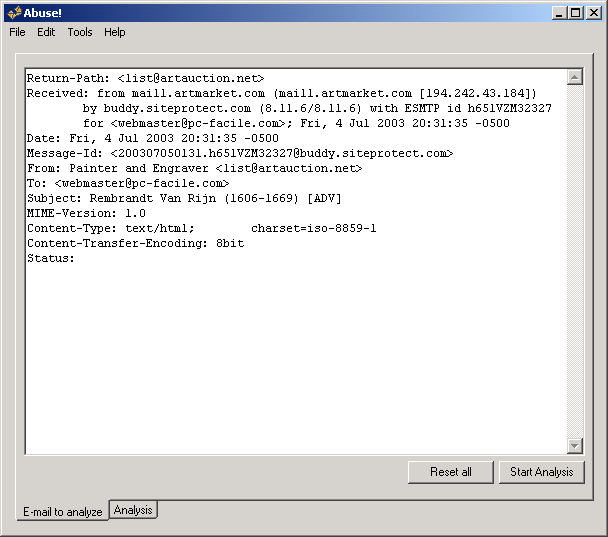Open the Edit menu
Viewport: 608px width, 537px height.
tap(46, 32)
